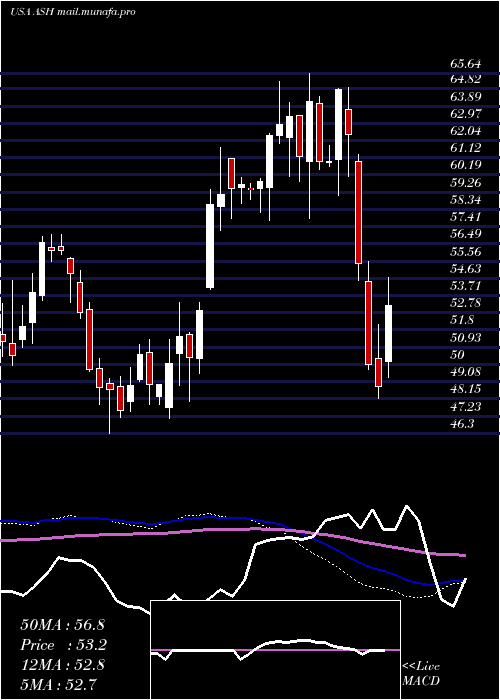The height and width of the screenshot is (700, 500).
Task: Choose the 55.56 price value
Action: (x=466, y=252)
